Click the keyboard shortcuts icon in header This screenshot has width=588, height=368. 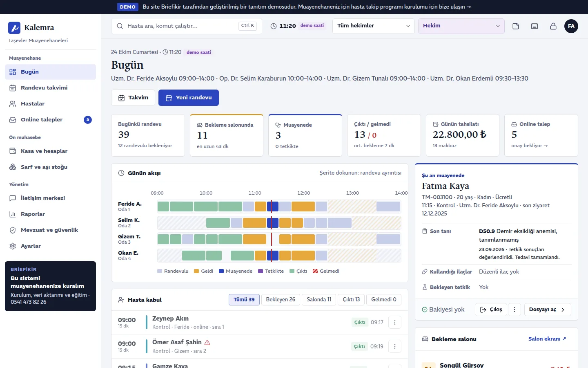[535, 26]
